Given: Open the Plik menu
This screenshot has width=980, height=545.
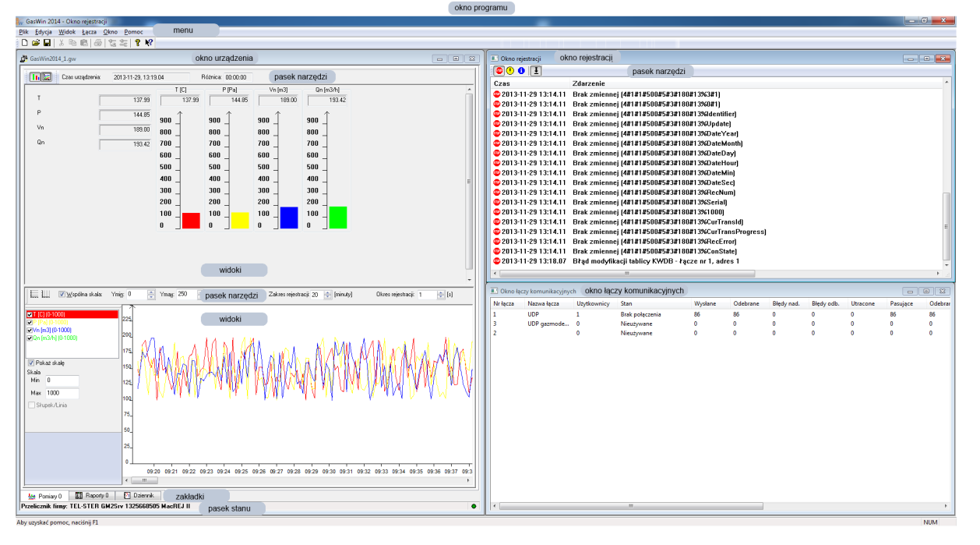Looking at the screenshot, I should pos(23,32).
